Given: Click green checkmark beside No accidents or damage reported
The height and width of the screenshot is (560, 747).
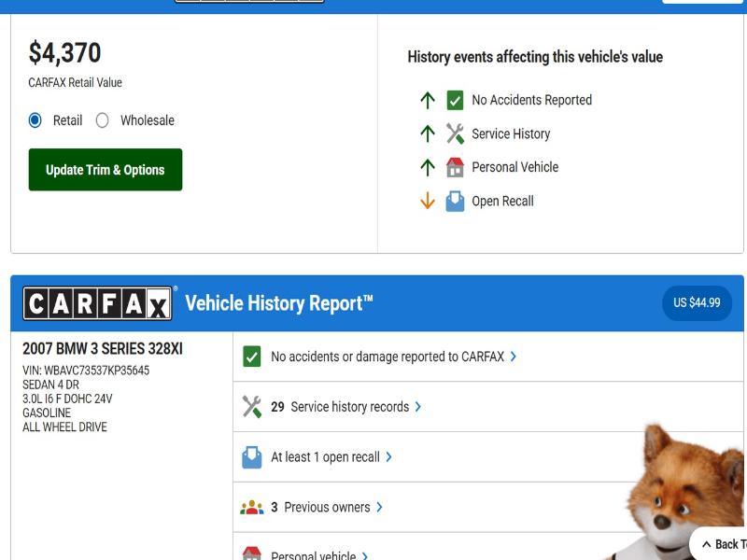Looking at the screenshot, I should point(251,357).
